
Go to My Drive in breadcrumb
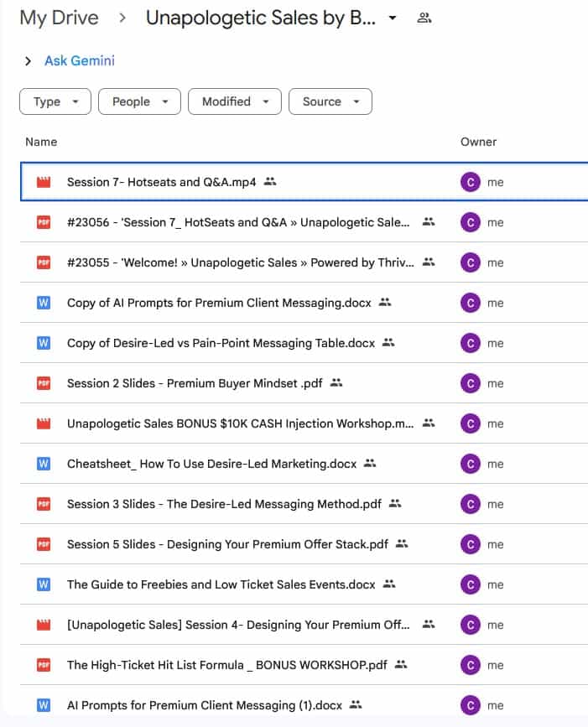point(59,18)
